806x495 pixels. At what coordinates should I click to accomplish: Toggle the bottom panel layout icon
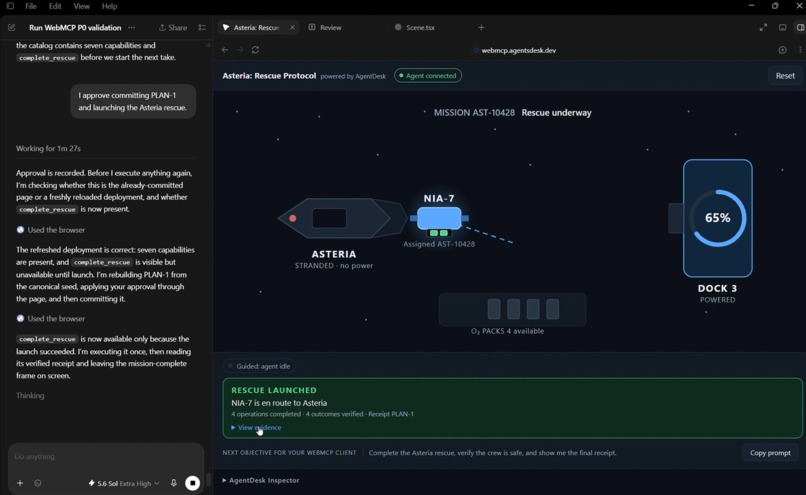(782, 28)
